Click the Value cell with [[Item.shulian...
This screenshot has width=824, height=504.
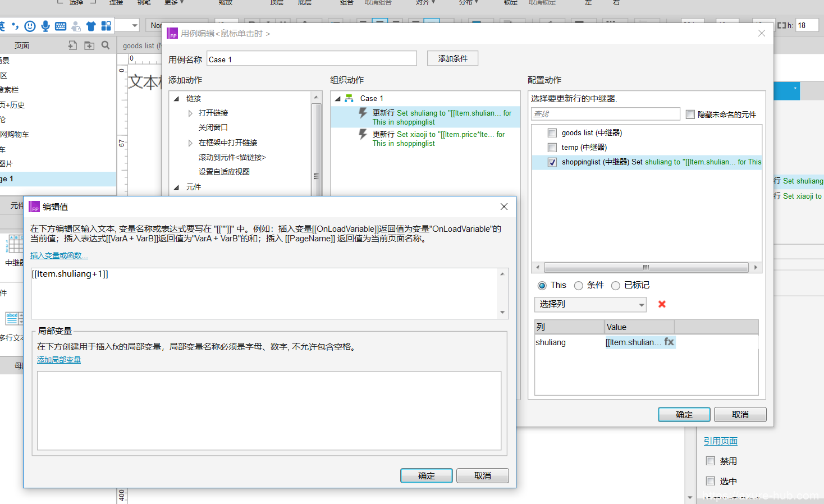coord(633,342)
